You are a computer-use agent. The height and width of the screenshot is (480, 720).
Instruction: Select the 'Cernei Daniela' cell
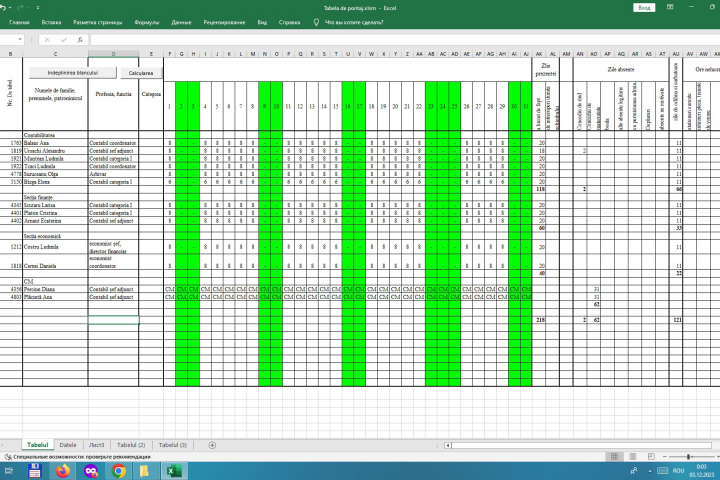(55, 262)
